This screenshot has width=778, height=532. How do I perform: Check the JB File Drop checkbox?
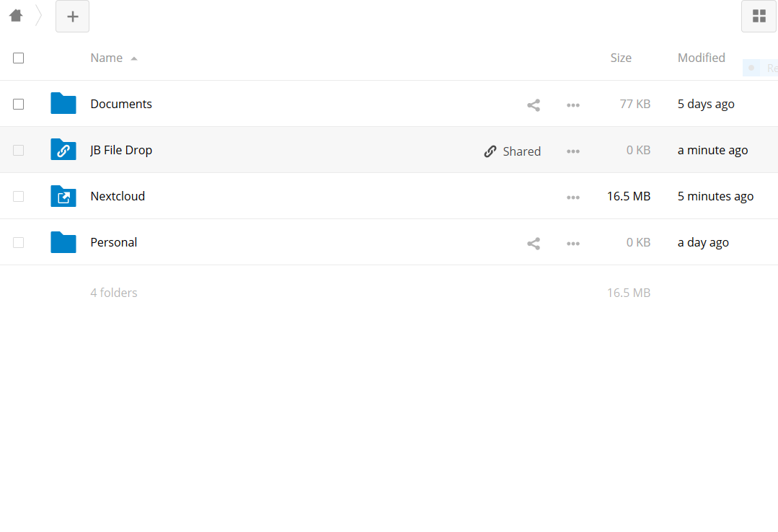tap(19, 150)
